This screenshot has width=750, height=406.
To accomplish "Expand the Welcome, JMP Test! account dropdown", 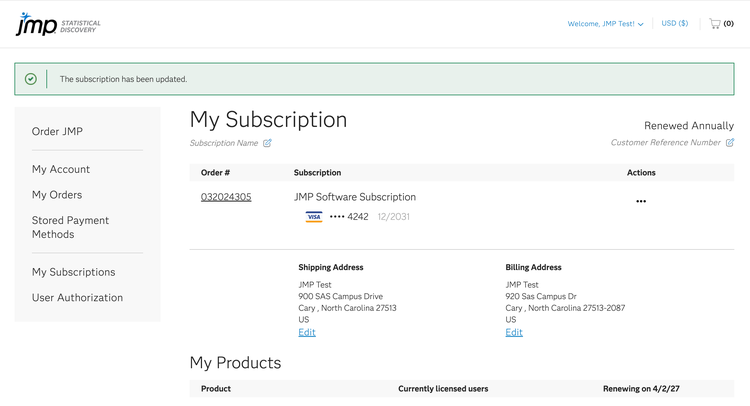I will coord(605,23).
